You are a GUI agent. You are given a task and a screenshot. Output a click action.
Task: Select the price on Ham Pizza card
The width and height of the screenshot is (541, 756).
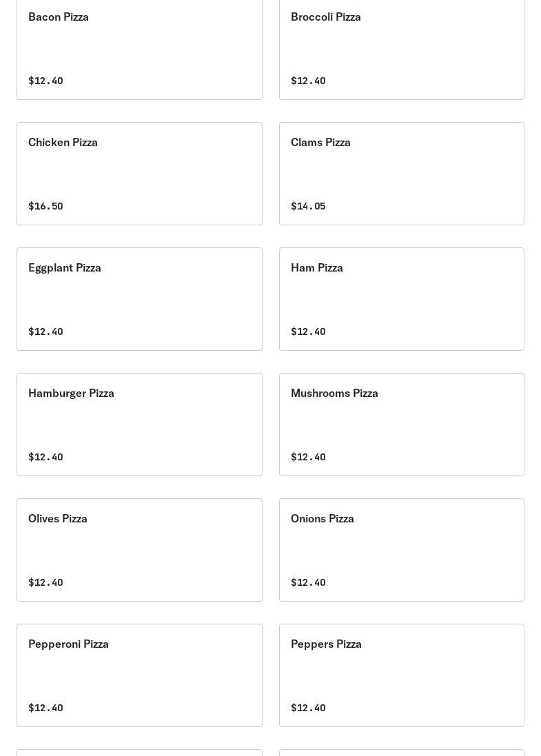coord(308,331)
